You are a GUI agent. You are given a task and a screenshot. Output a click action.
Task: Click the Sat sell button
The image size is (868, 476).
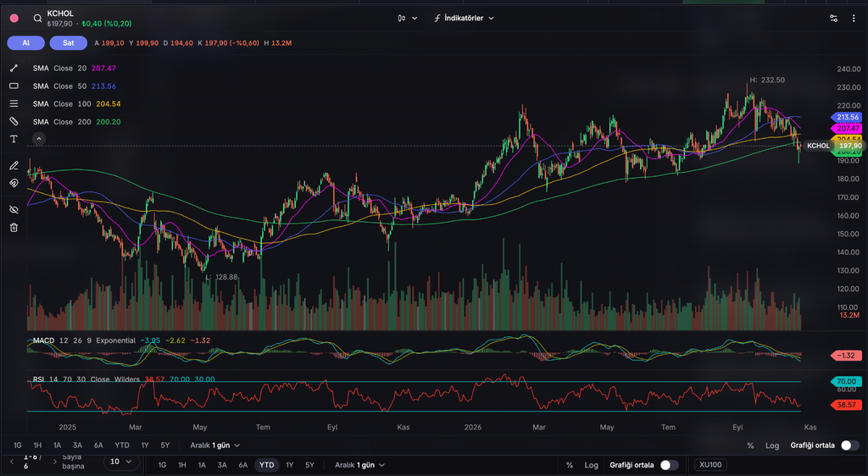[68, 42]
